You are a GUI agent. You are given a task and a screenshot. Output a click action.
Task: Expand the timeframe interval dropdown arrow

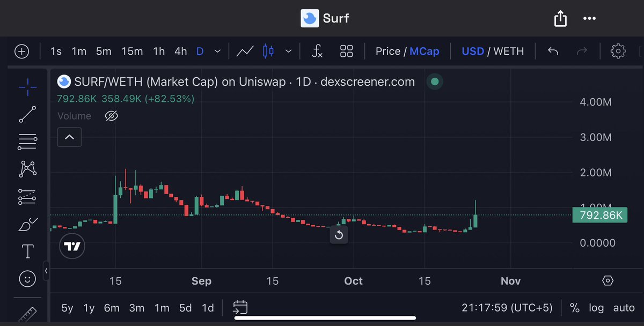click(x=217, y=51)
